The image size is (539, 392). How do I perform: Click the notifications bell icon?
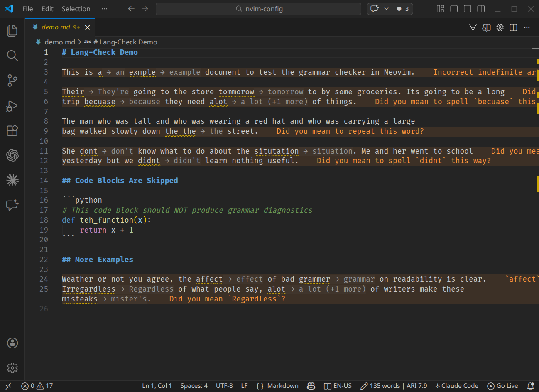[531, 385]
